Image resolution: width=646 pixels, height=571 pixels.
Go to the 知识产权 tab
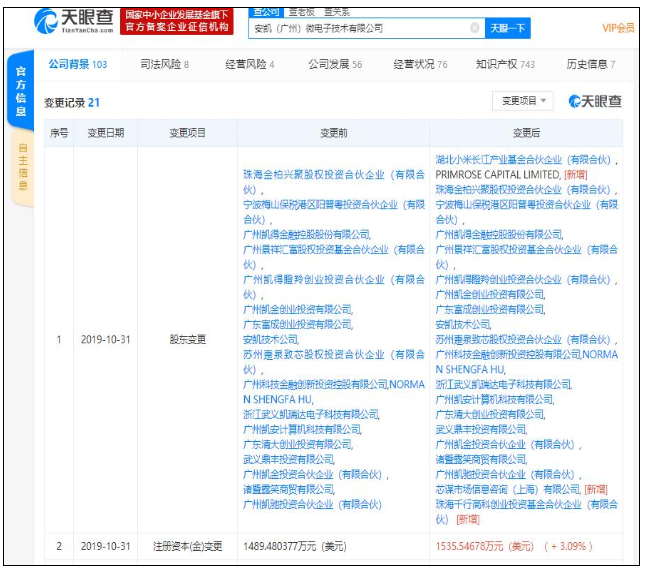pyautogui.click(x=505, y=65)
